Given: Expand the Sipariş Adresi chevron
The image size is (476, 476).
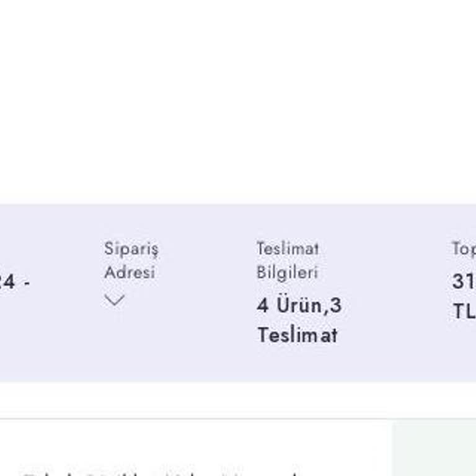Looking at the screenshot, I should [x=115, y=301].
